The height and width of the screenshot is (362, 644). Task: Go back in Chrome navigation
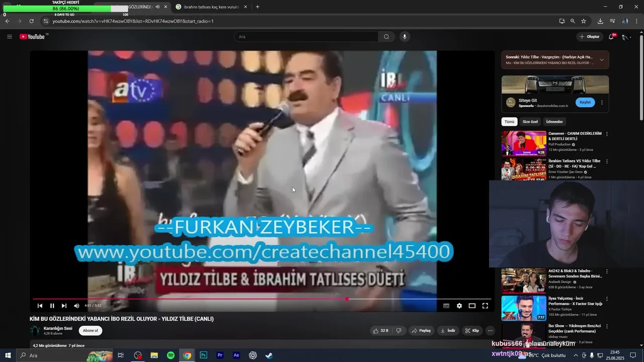click(7, 21)
